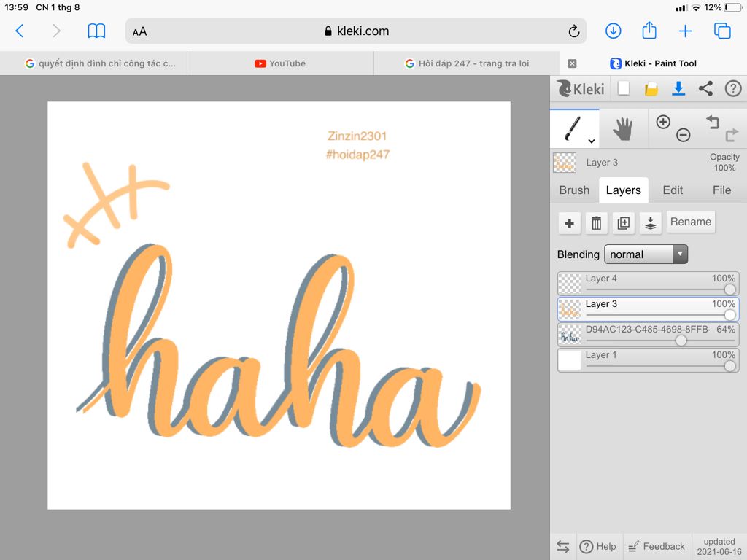The image size is (747, 560).
Task: Reload the kleki.com page
Action: (573, 31)
